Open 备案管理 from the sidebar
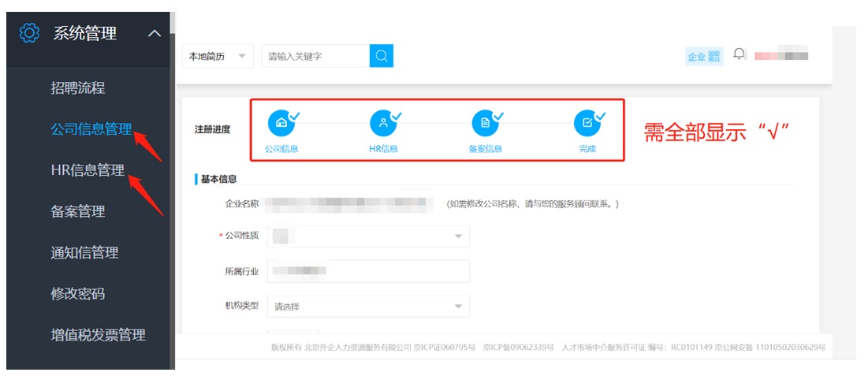The width and height of the screenshot is (868, 387). [x=78, y=211]
